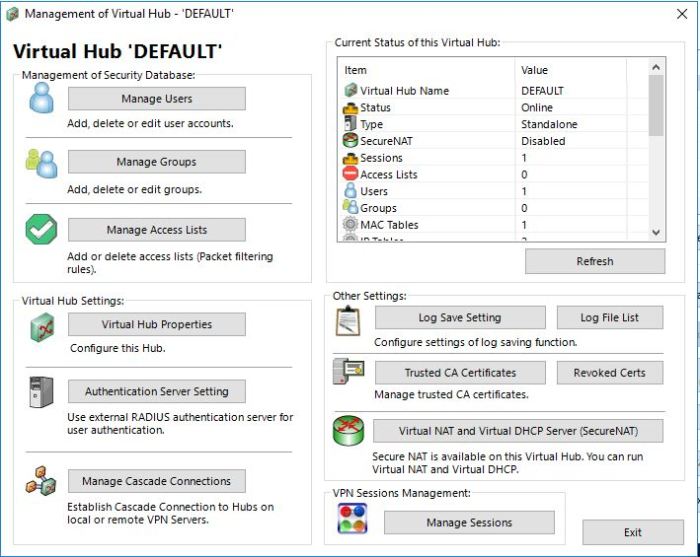Open Revoked Certs settings
Viewport: 700px width, 557px height.
(609, 373)
